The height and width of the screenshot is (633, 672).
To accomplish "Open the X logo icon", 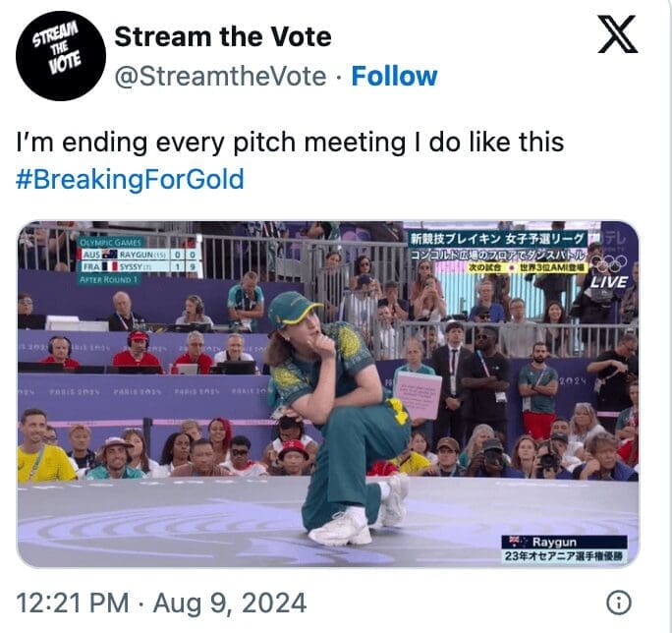I will [x=618, y=34].
